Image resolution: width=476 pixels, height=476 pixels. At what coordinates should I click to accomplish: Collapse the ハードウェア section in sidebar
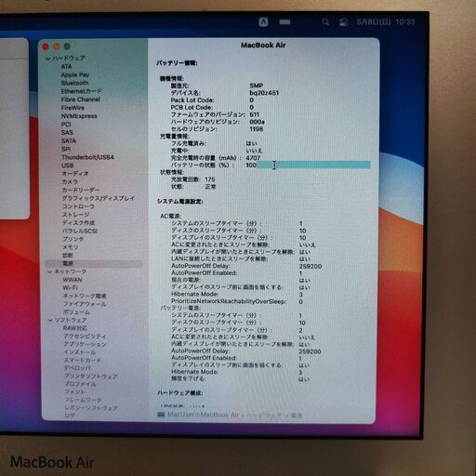tap(47, 58)
